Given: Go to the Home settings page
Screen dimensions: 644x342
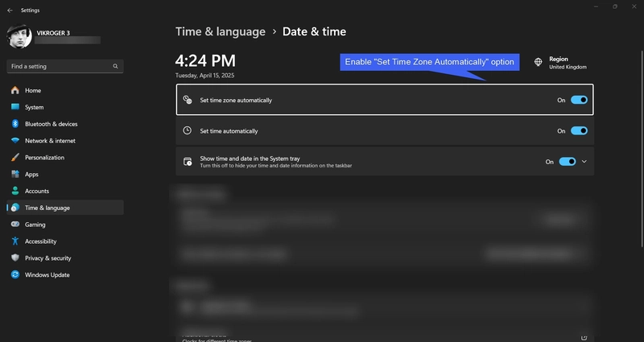Looking at the screenshot, I should 32,90.
